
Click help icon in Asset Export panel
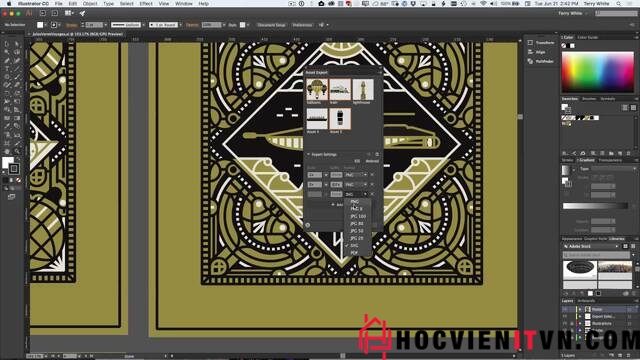point(308,225)
